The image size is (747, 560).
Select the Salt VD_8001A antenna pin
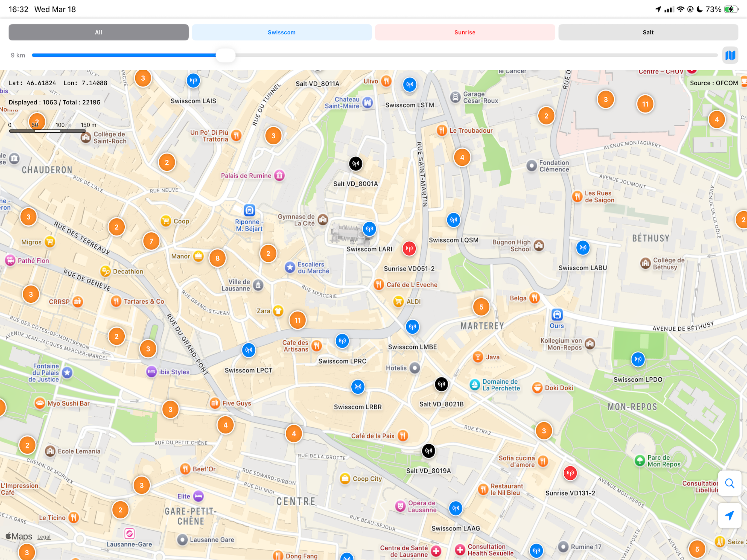[356, 164]
